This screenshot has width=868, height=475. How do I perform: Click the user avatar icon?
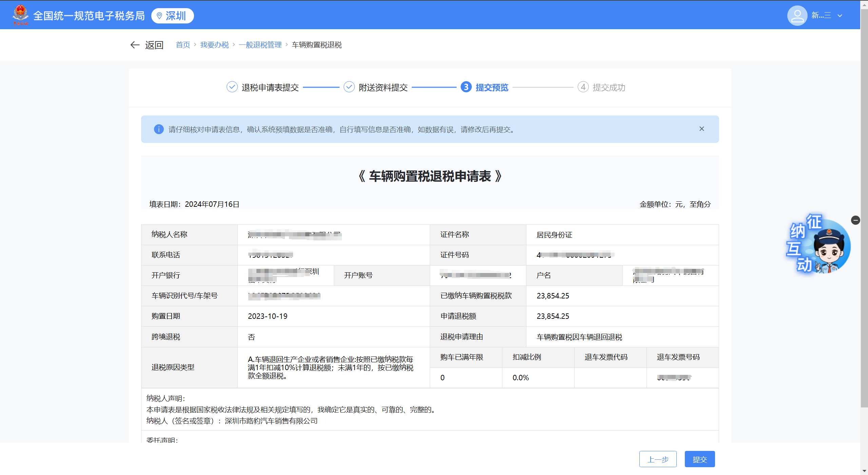[x=797, y=16]
